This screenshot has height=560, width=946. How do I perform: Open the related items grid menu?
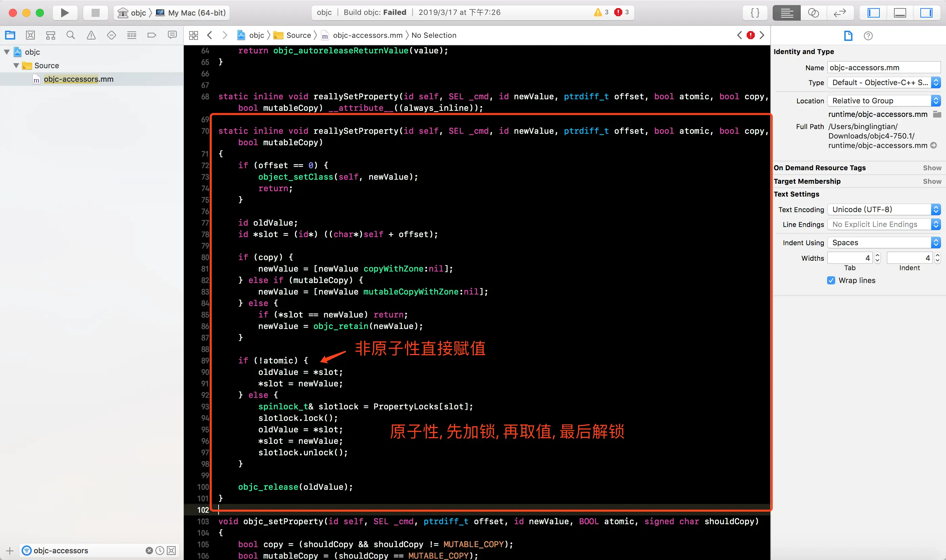point(194,35)
